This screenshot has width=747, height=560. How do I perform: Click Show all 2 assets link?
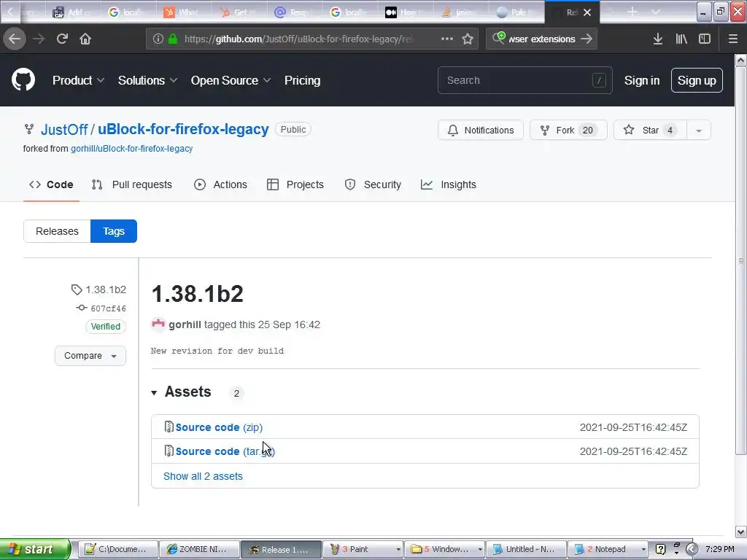[x=203, y=476]
